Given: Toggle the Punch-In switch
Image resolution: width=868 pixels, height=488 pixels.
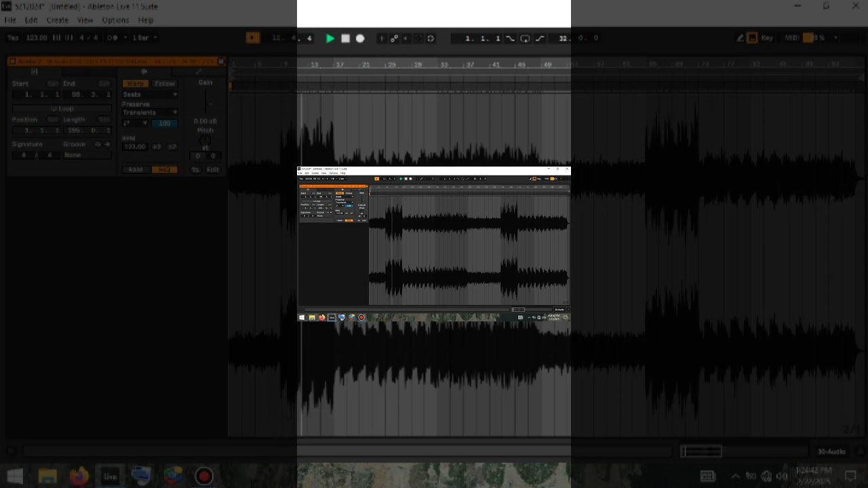Looking at the screenshot, I should coord(511,39).
